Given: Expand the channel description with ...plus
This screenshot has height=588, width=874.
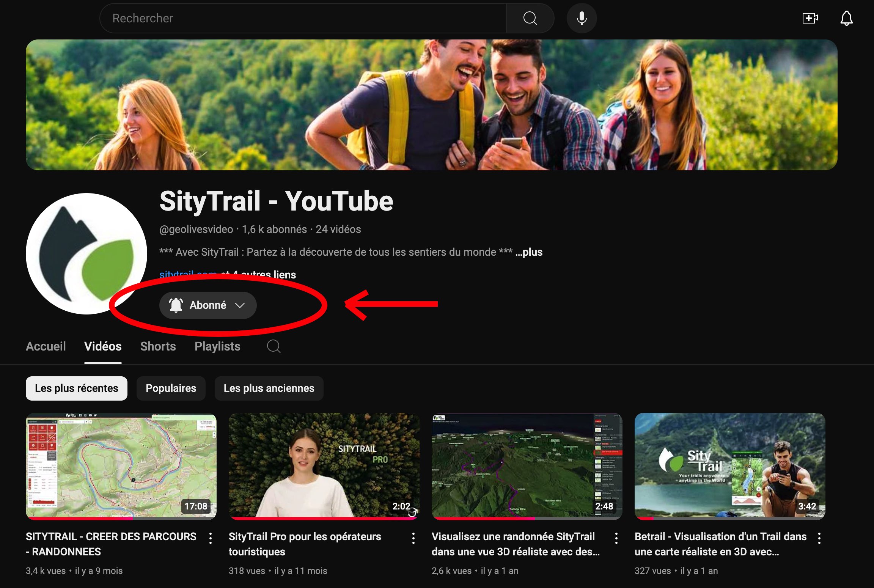Looking at the screenshot, I should tap(529, 252).
